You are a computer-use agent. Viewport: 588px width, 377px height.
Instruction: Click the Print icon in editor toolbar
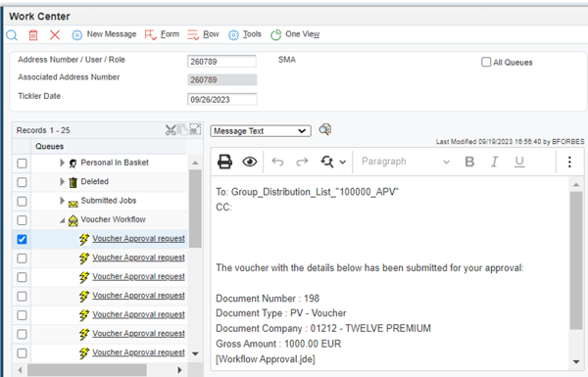[224, 162]
